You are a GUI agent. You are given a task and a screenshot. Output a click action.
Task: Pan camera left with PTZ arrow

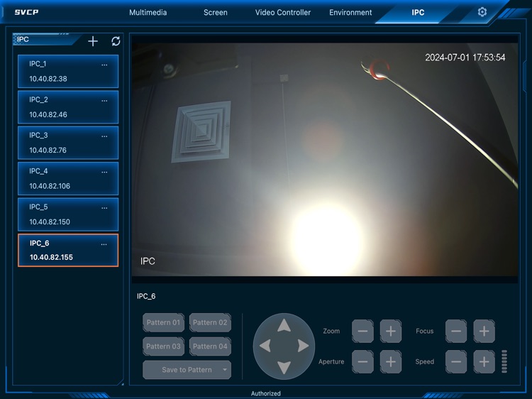coord(265,346)
